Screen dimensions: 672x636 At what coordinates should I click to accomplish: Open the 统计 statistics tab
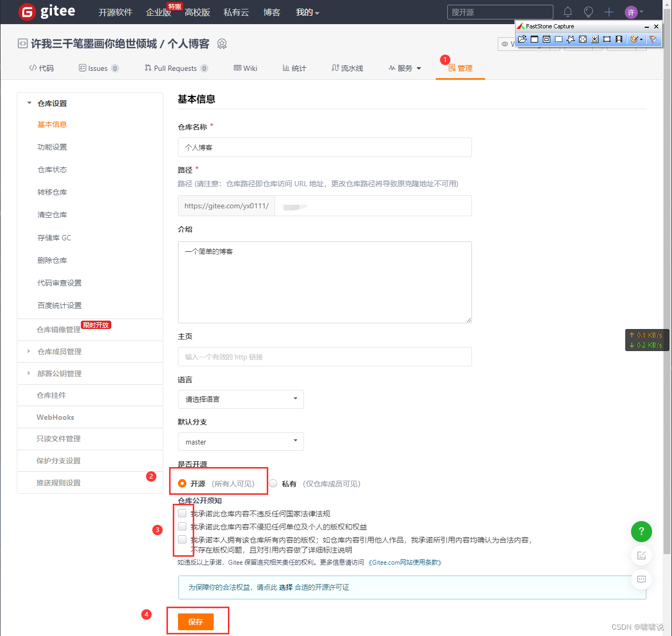coord(294,68)
